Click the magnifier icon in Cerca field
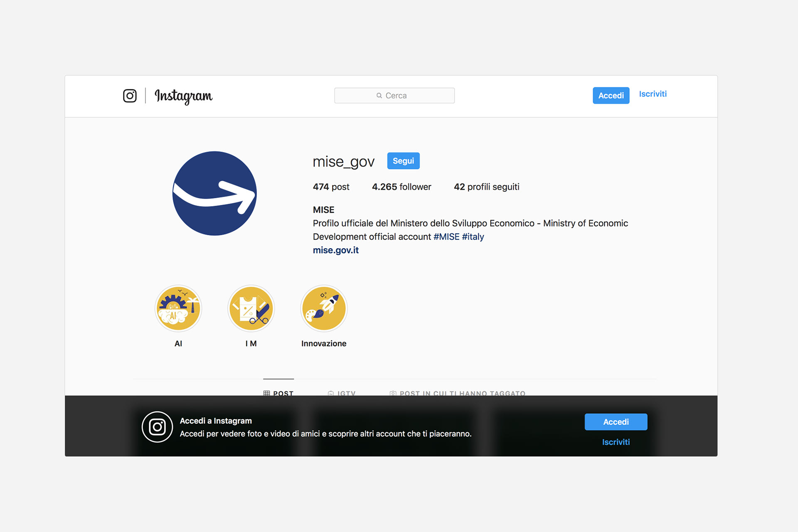798x532 pixels. [x=379, y=96]
